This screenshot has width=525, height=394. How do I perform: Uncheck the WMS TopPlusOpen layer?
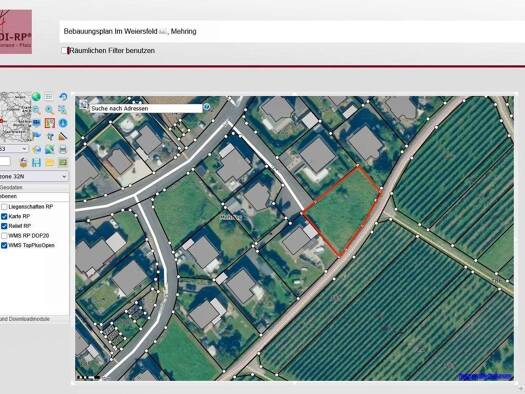[x=4, y=245]
